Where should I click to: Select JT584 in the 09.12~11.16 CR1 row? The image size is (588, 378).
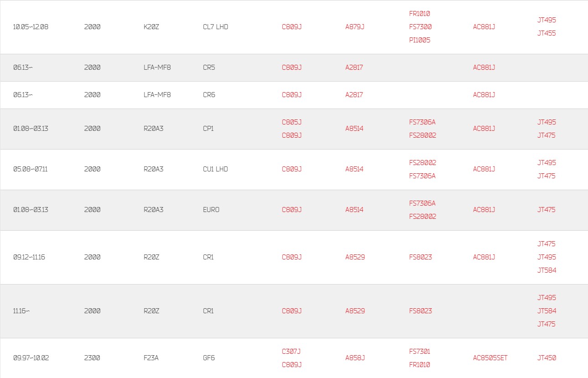click(x=546, y=270)
